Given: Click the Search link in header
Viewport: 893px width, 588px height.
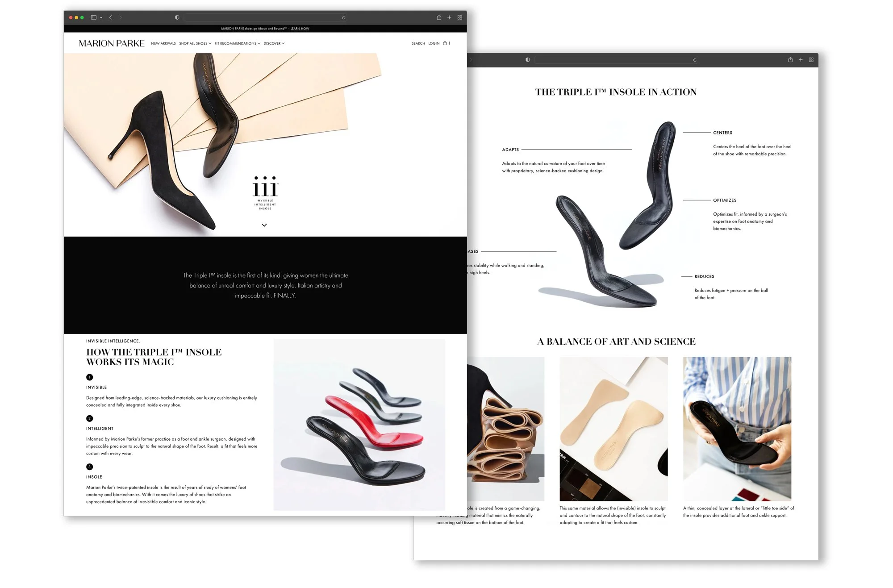Looking at the screenshot, I should [x=418, y=43].
